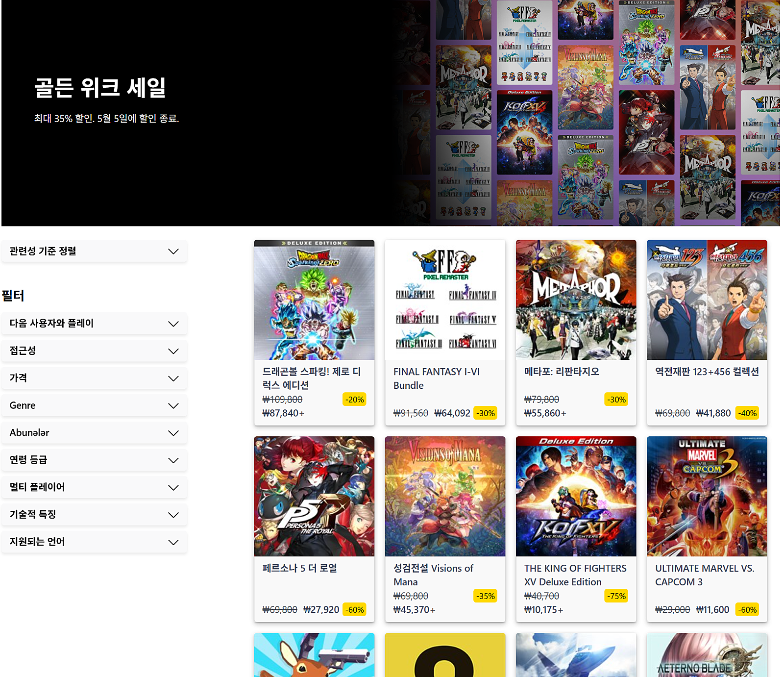Expand the 연령 등급 filter section
Viewport: 784px width, 677px height.
tap(94, 460)
